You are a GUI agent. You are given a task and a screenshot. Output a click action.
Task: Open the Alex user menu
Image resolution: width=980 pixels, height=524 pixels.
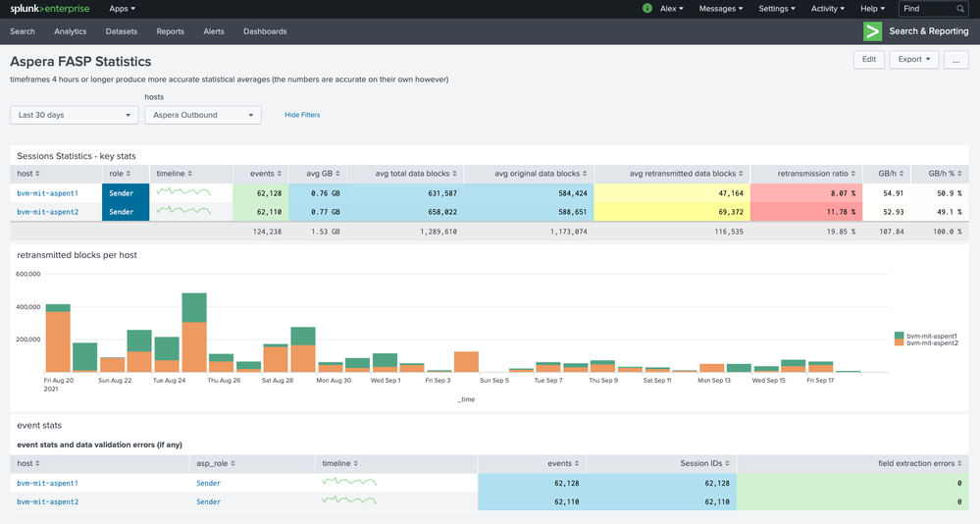671,9
